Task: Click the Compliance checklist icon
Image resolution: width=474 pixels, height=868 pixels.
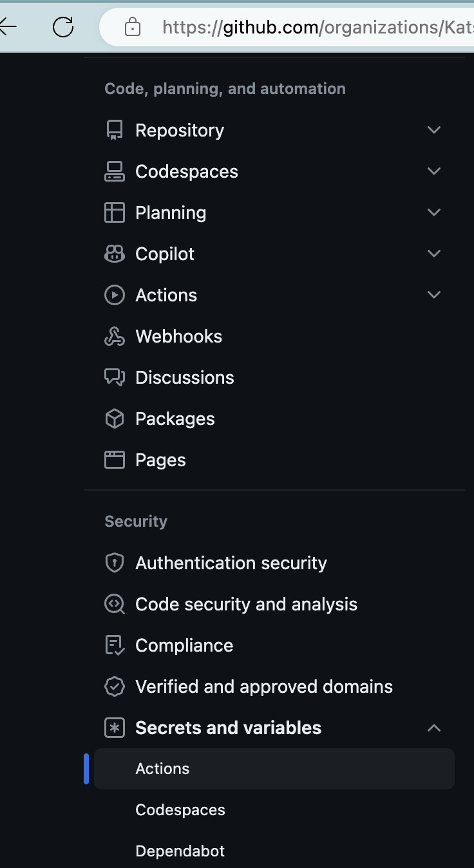Action: pos(115,645)
